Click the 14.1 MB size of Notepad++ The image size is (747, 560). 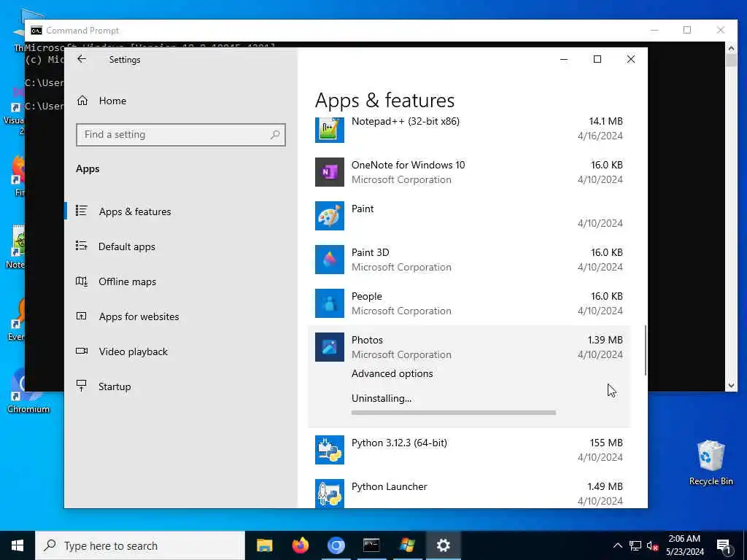pos(605,122)
